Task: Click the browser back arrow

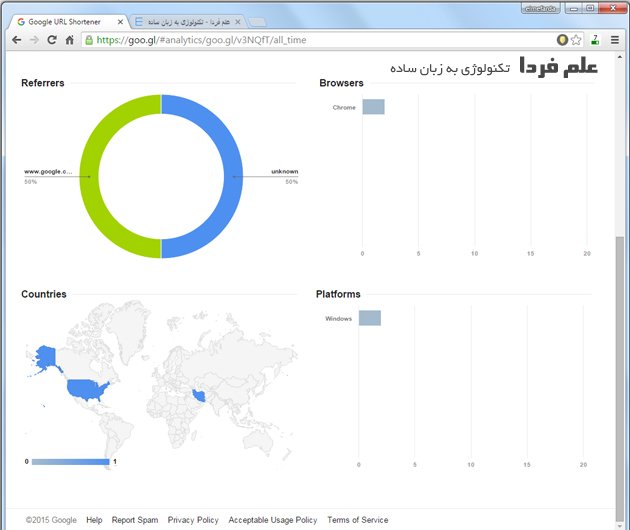Action: pos(16,40)
